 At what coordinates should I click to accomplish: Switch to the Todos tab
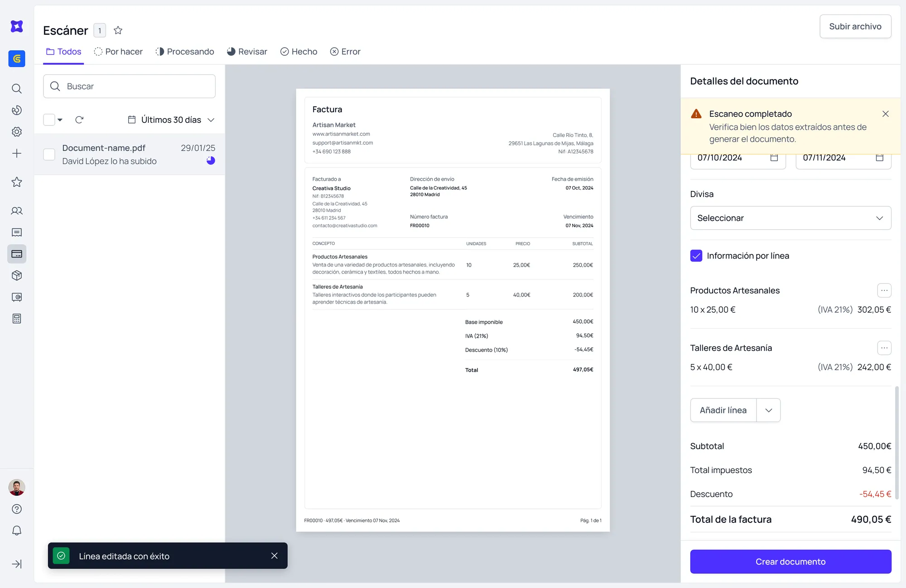click(x=63, y=52)
